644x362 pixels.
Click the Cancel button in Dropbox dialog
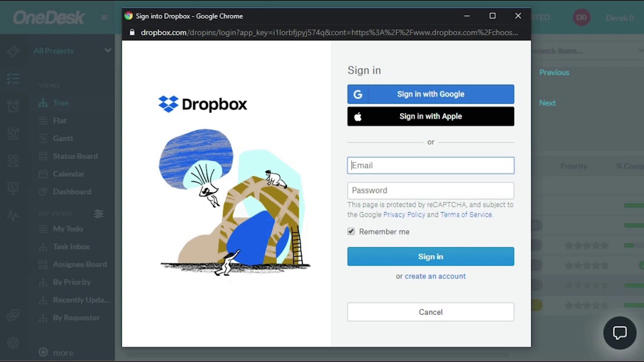click(431, 312)
